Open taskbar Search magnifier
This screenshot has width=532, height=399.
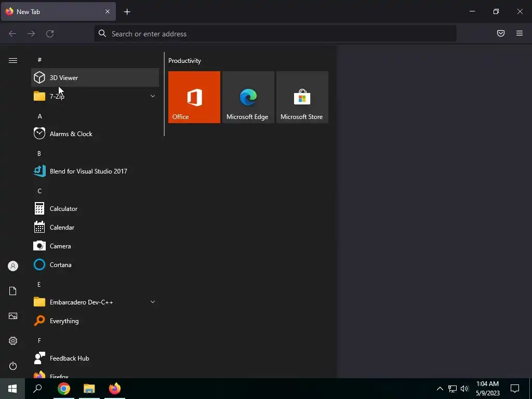(x=37, y=389)
